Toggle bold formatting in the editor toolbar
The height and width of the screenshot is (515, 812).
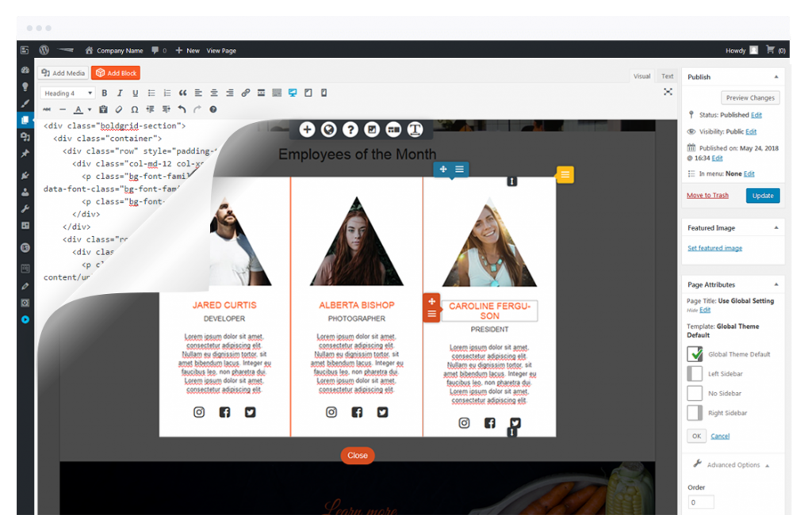coord(104,93)
